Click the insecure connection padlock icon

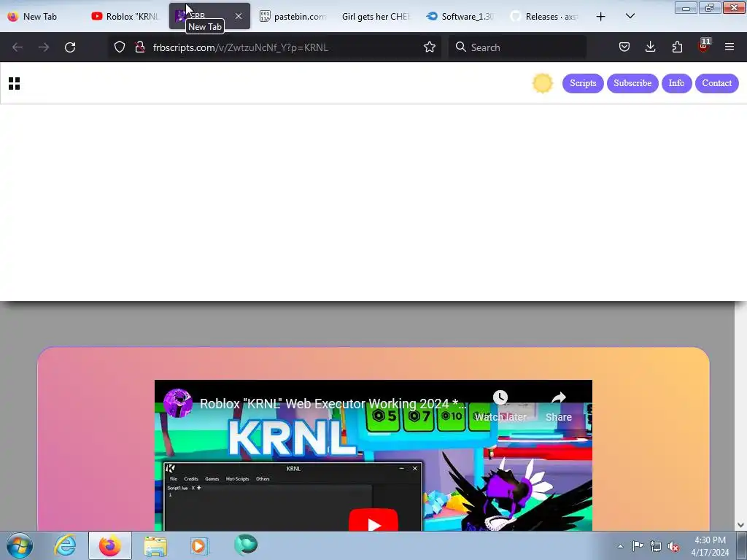pyautogui.click(x=139, y=47)
